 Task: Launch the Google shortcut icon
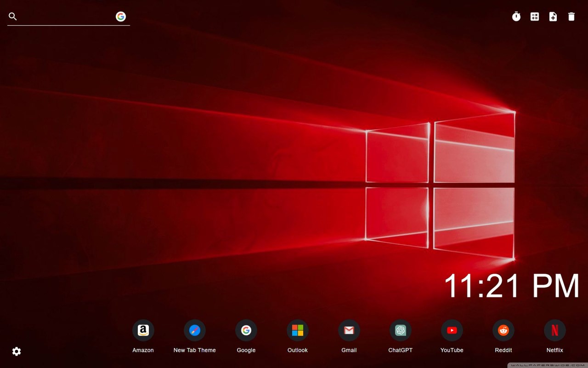point(246,330)
